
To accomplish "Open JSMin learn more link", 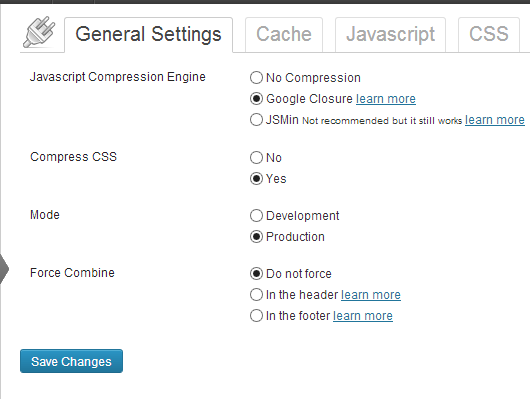I will click(495, 120).
